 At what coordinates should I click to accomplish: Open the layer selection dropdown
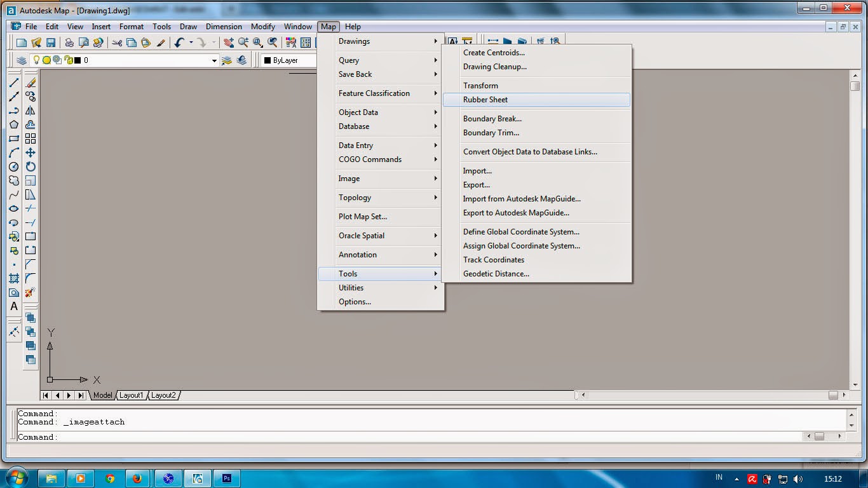click(215, 60)
